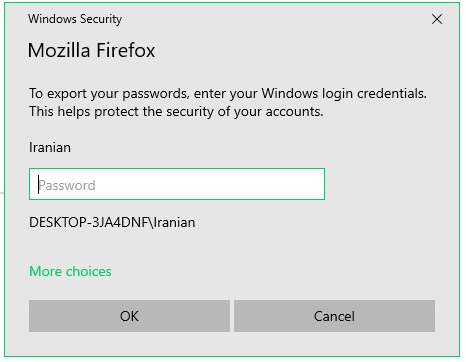Click the DESKTOP-3JA4DNF\Iranian account text

[112, 222]
